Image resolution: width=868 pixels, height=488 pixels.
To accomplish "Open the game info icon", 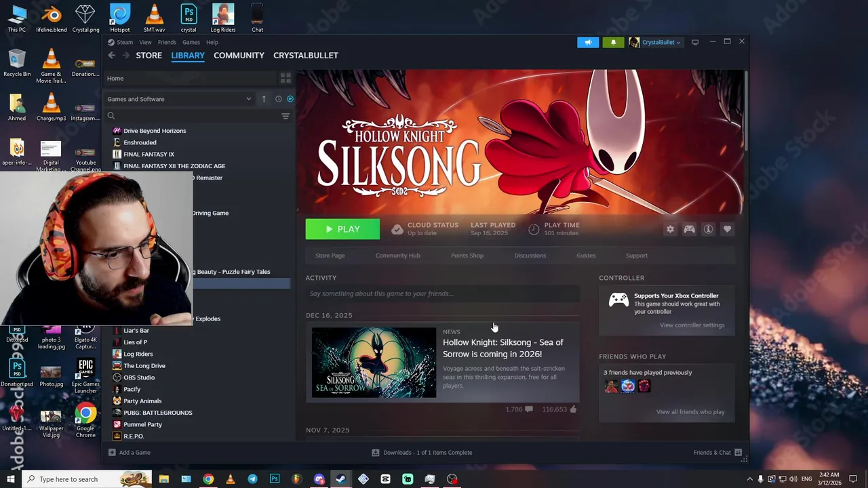I will click(x=708, y=229).
